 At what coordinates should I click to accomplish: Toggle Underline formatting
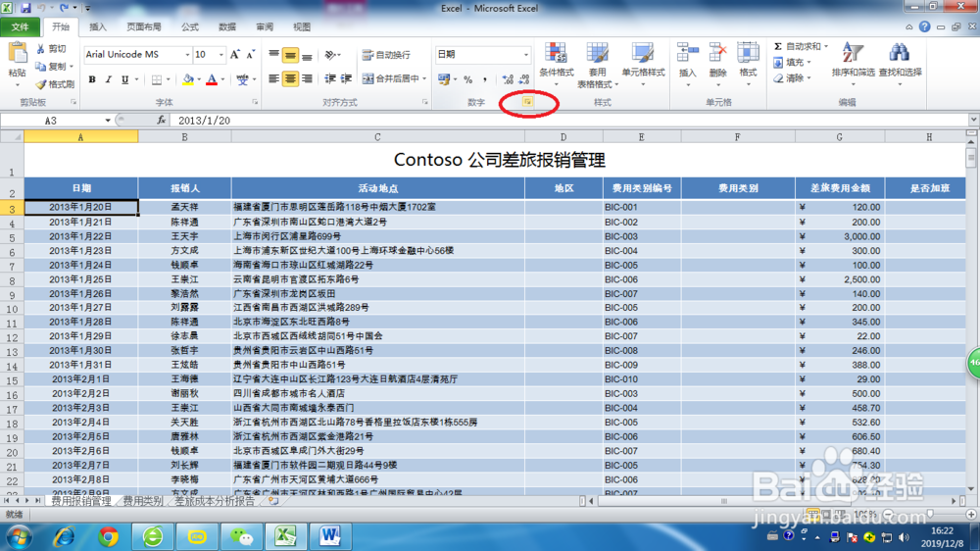click(125, 79)
